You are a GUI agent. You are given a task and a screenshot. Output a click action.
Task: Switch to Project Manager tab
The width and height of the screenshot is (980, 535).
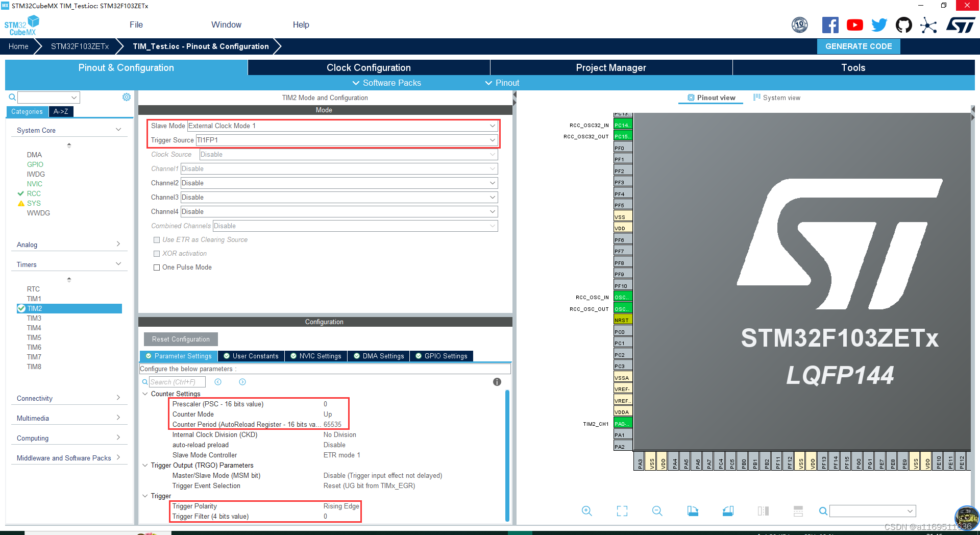pos(611,67)
